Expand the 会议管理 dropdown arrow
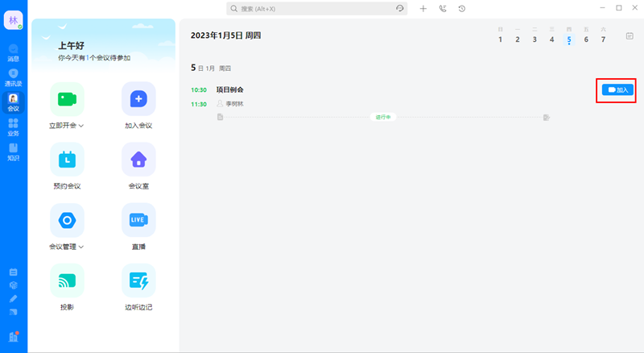The image size is (644, 353). pyautogui.click(x=81, y=247)
